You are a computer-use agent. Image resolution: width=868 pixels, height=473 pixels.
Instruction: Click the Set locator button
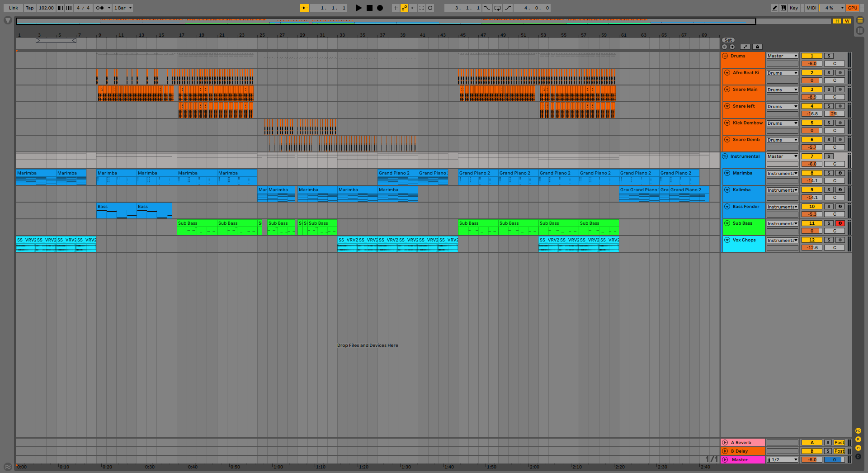[x=728, y=40]
